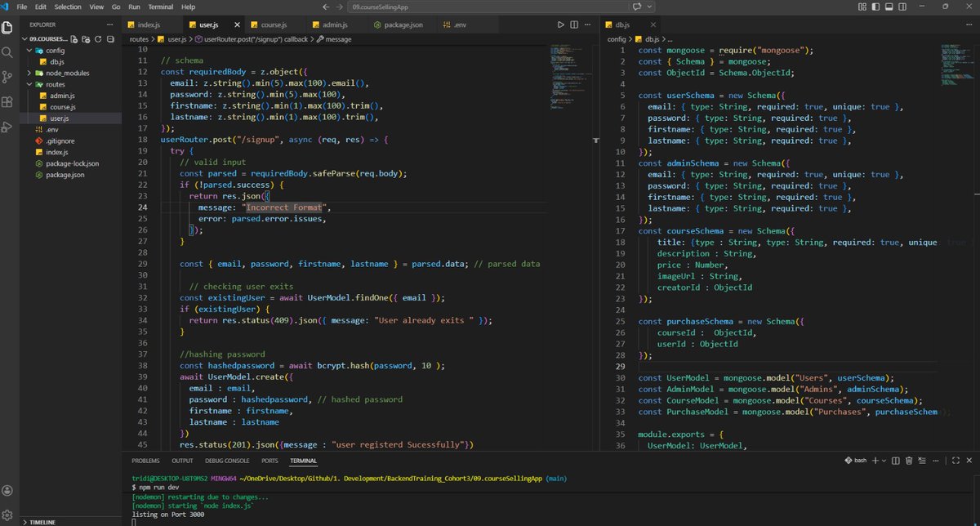Select the Source Control icon
The width and height of the screenshot is (980, 526).
8,76
